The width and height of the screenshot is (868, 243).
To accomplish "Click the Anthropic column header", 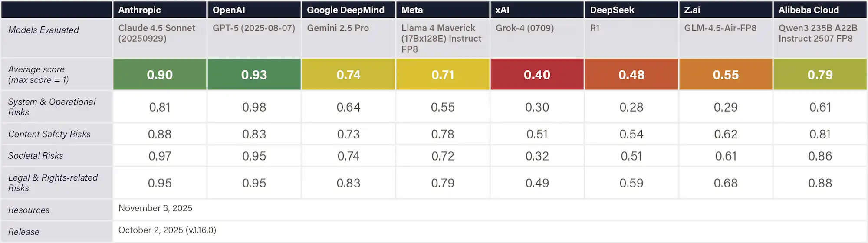I will coord(139,10).
